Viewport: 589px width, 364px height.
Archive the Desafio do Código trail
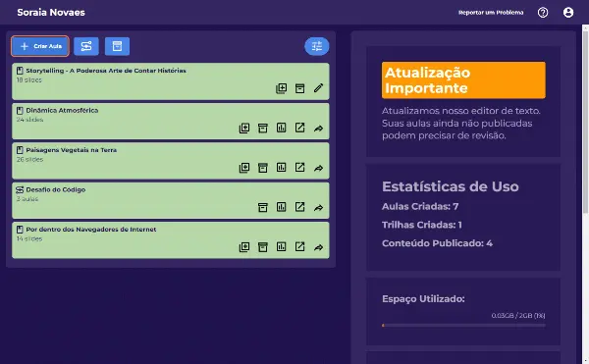tap(263, 207)
